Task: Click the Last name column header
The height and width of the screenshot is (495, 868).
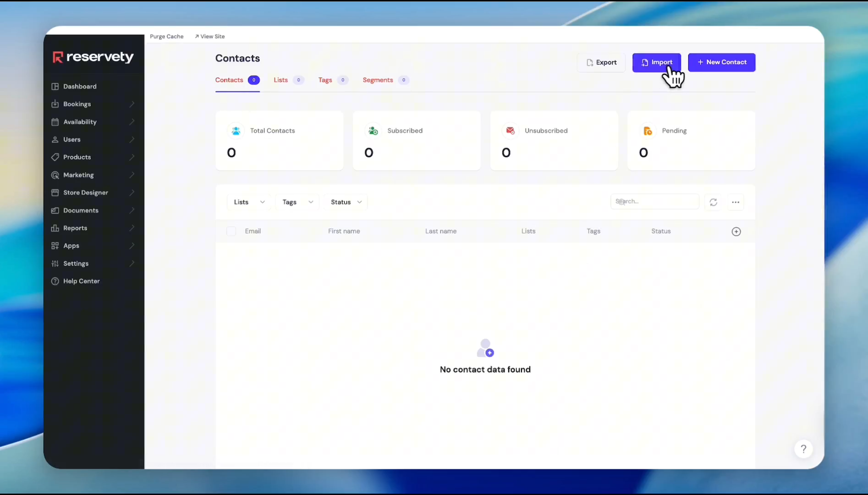Action: (441, 231)
